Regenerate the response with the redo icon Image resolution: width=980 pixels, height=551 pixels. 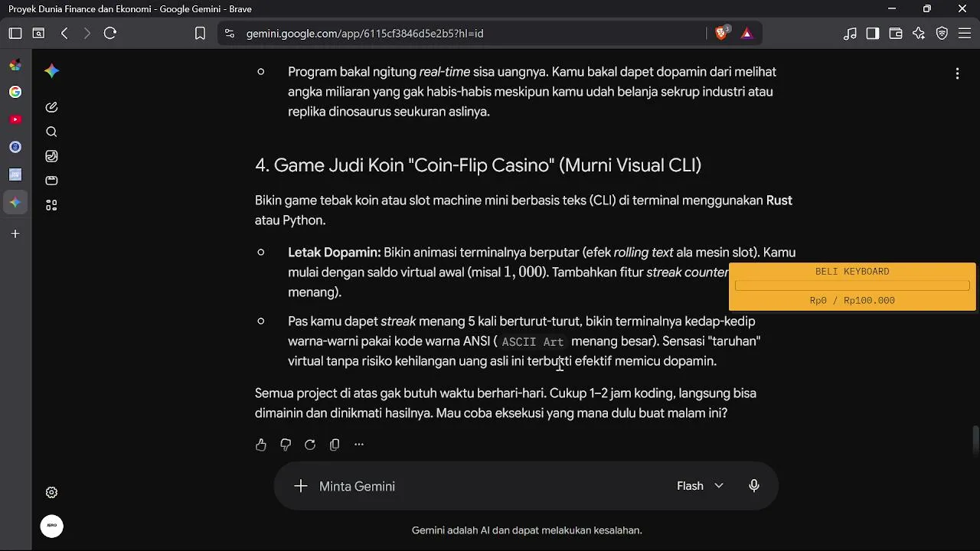coord(310,445)
